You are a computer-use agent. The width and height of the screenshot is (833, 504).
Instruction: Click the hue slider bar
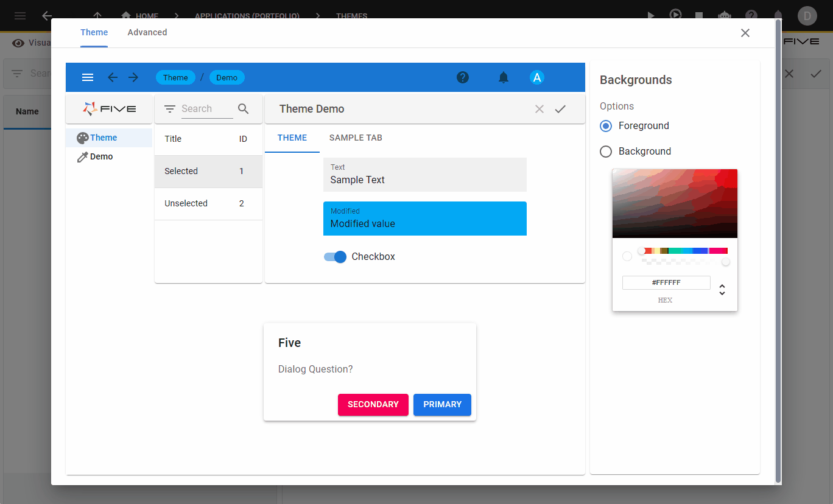[684, 251]
